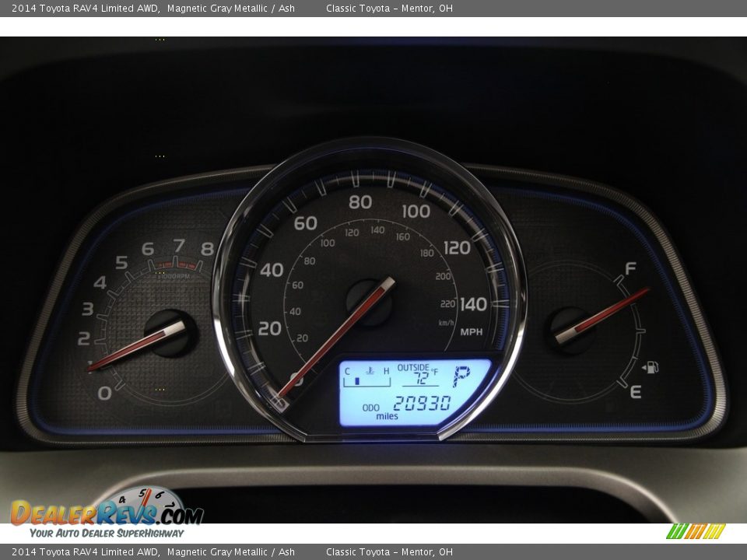Click the coolant temperature icon in display
Viewport: 747px width, 560px height.
[x=370, y=371]
